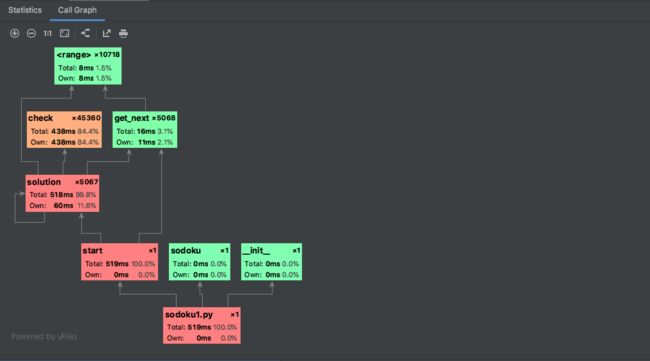Open the Call Graph tab
The image size is (650, 361).
77,10
